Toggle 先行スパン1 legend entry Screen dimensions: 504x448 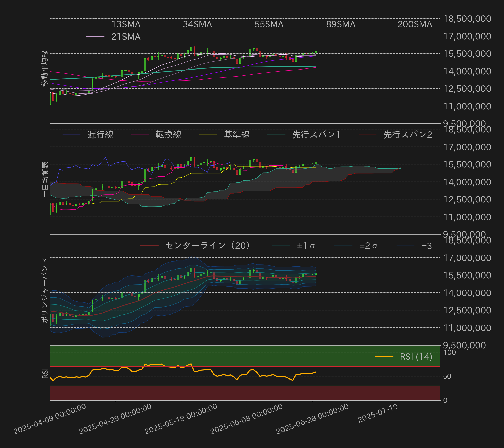point(316,135)
